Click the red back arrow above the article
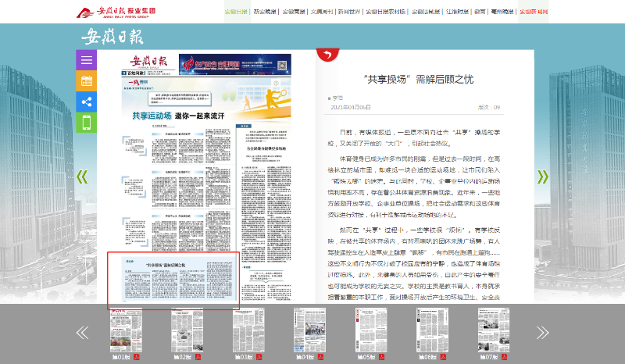This screenshot has width=625, height=364. click(x=327, y=55)
